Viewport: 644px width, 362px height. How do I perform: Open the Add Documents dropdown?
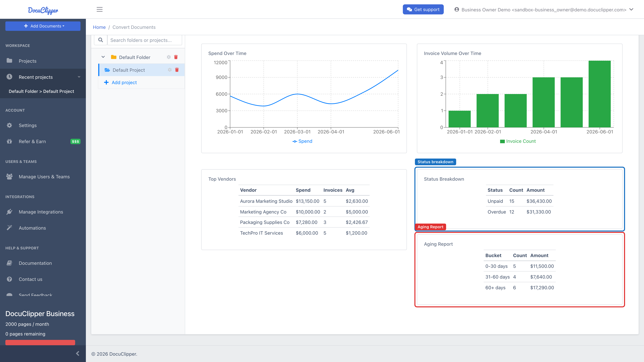click(43, 26)
